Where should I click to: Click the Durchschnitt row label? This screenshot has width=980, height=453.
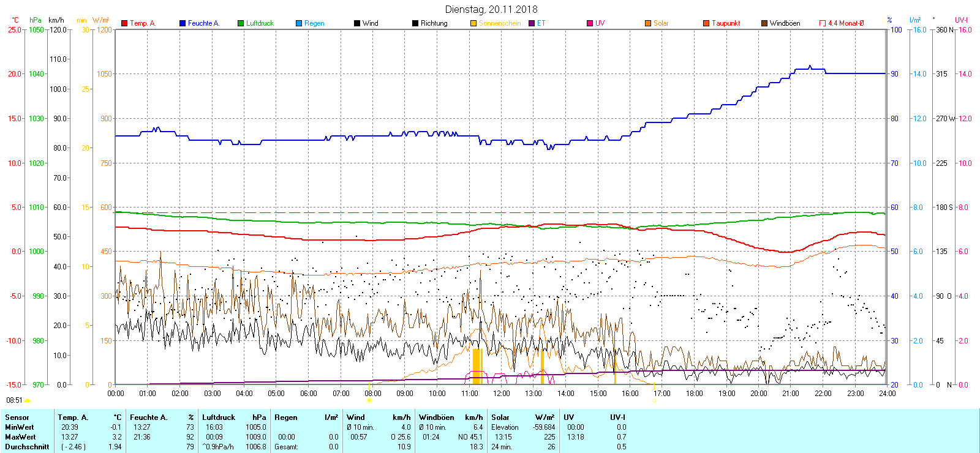[27, 447]
